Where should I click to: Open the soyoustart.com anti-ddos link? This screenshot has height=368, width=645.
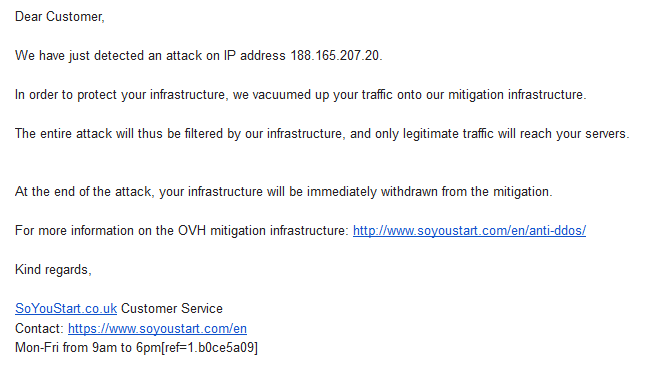[469, 231]
